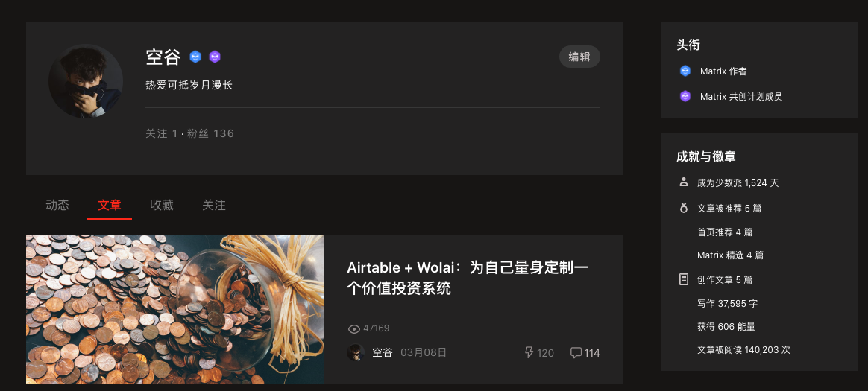The height and width of the screenshot is (391, 868).
Task: Click the lightning energy icon showing 120
Action: (x=529, y=352)
